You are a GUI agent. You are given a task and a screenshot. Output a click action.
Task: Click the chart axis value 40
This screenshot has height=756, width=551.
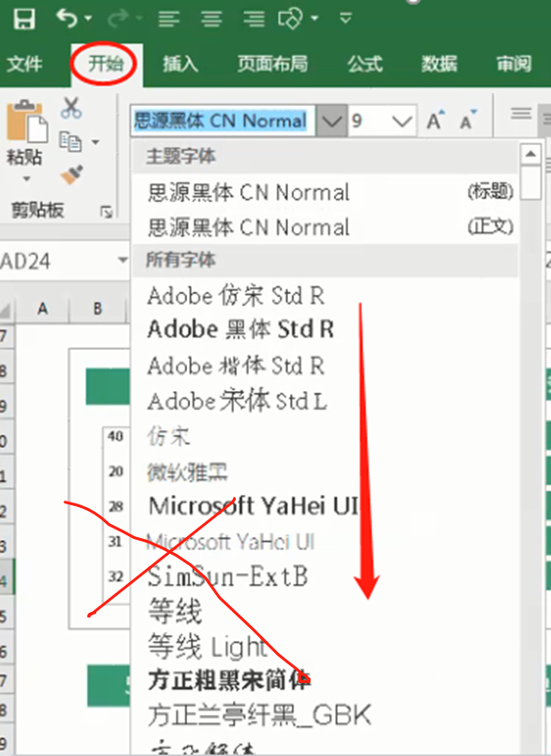[x=116, y=436]
